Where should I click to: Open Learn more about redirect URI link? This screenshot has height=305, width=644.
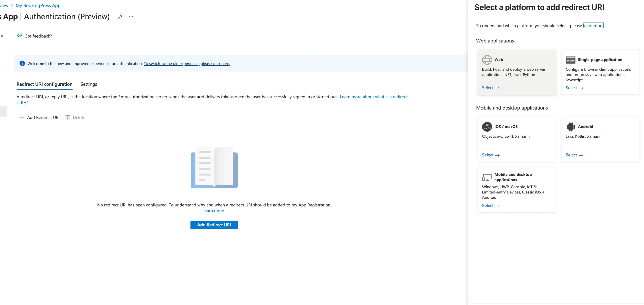point(374,97)
